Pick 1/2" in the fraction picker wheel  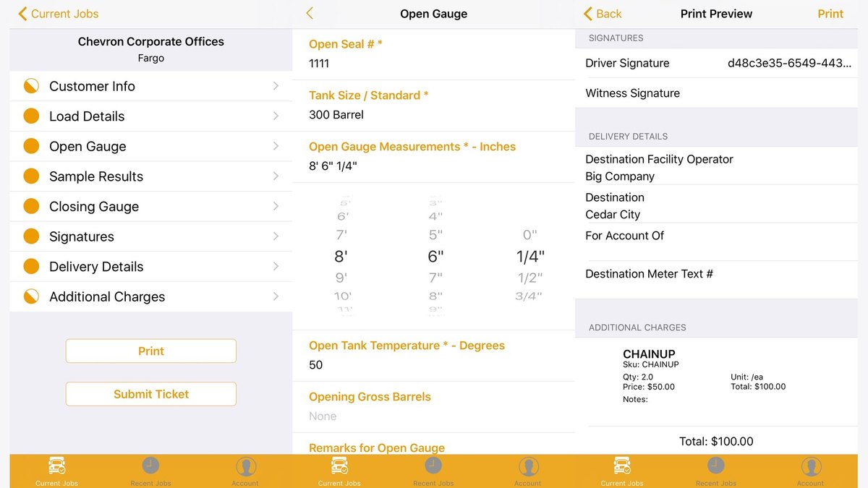[530, 278]
